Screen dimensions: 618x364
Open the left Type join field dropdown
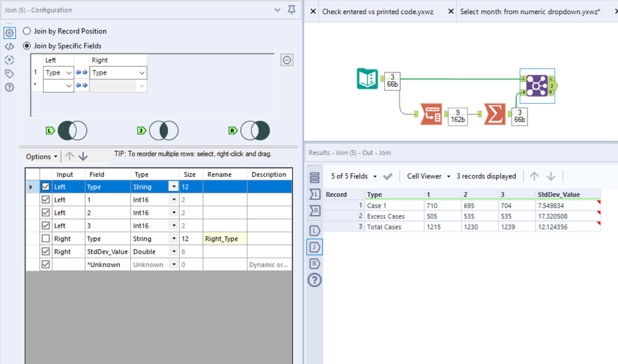(x=58, y=72)
